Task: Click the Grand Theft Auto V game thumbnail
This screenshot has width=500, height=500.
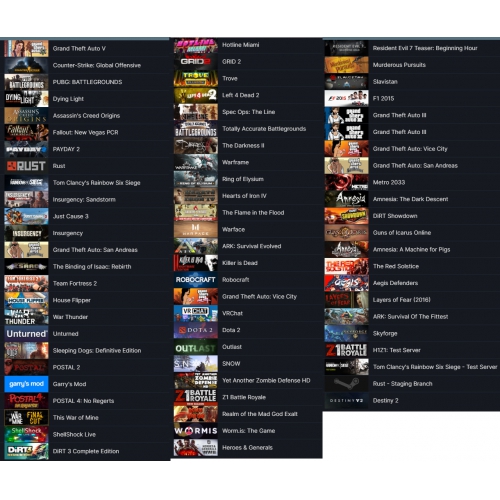Action: pyautogui.click(x=26, y=49)
